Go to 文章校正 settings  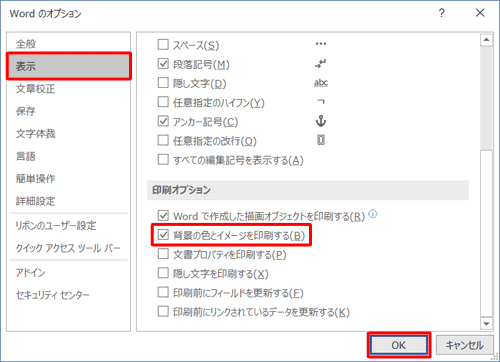point(36,89)
